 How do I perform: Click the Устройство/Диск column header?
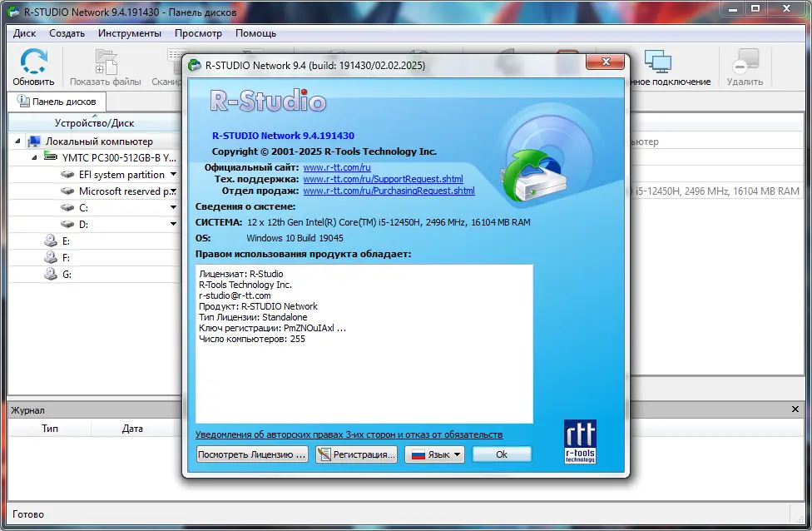pyautogui.click(x=94, y=123)
